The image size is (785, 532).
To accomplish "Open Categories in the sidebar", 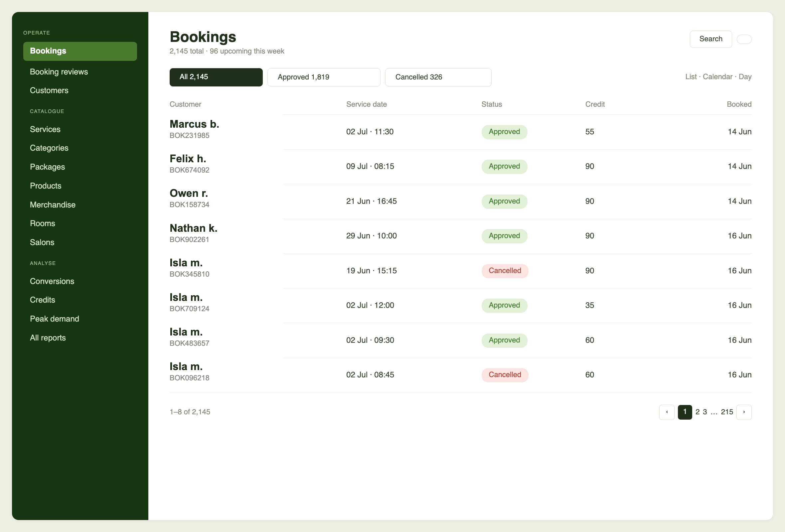I will (x=49, y=148).
